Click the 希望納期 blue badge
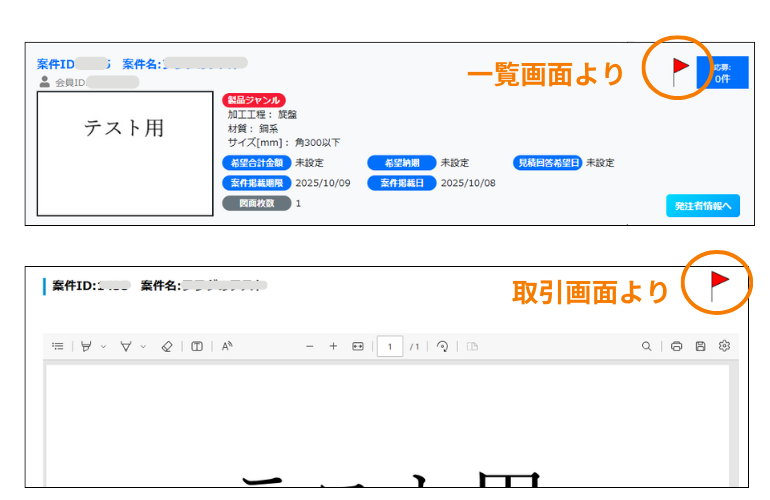The image size is (770, 500). pyautogui.click(x=402, y=163)
